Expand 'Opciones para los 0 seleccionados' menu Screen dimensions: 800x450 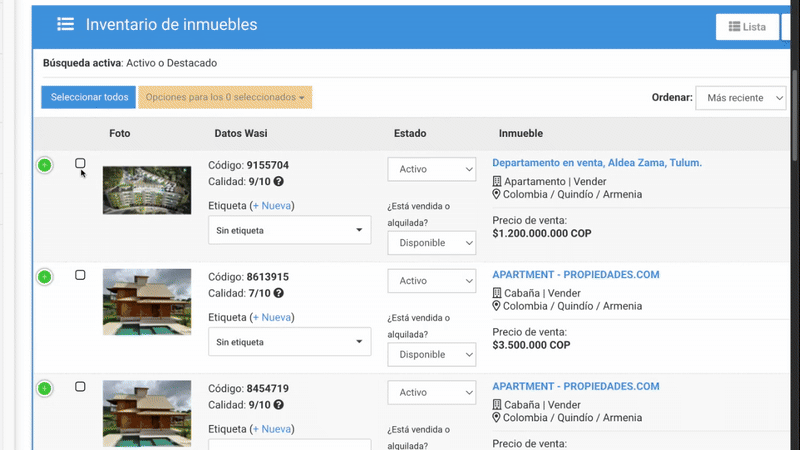(225, 98)
